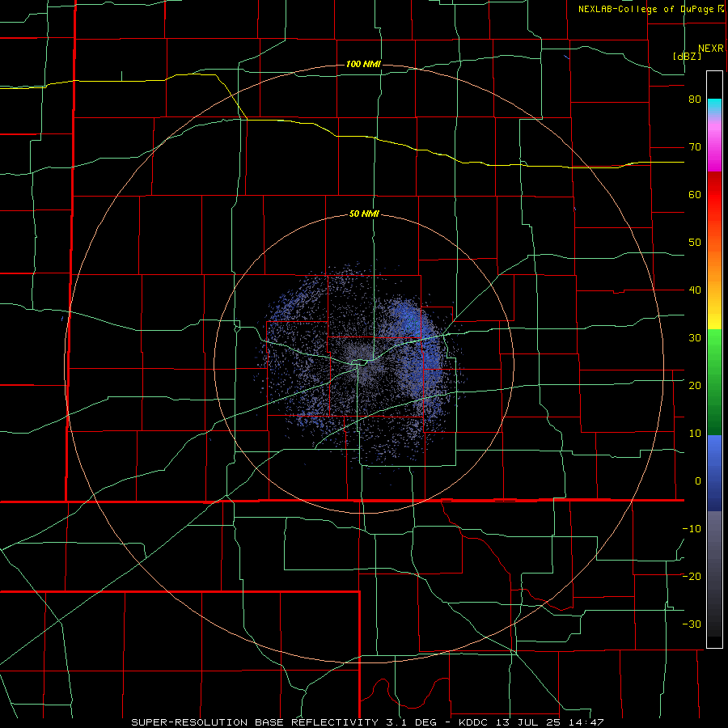The width and height of the screenshot is (728, 728).
Task: Click the 50 NMI range ring label
Action: pyautogui.click(x=364, y=214)
